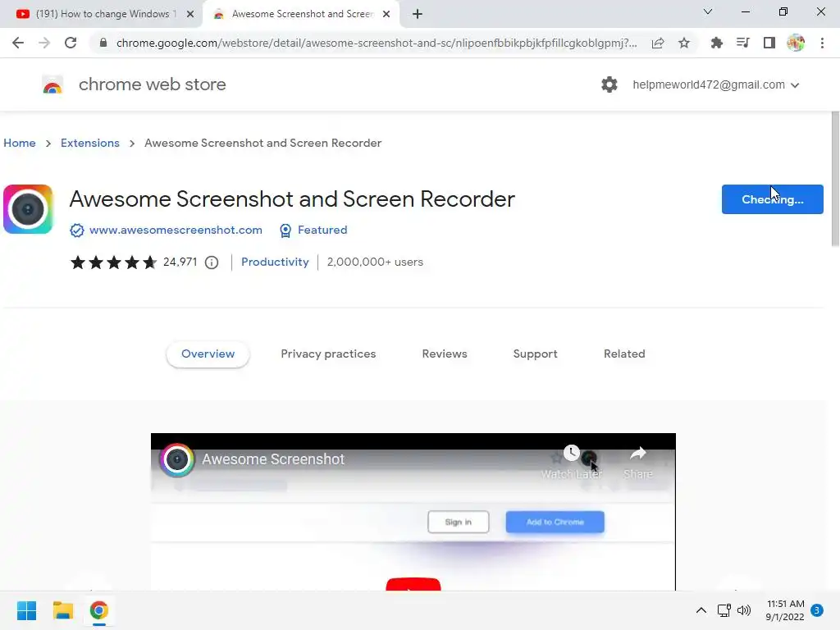This screenshot has height=630, width=840.
Task: Click the chrome web store title
Action: point(152,84)
